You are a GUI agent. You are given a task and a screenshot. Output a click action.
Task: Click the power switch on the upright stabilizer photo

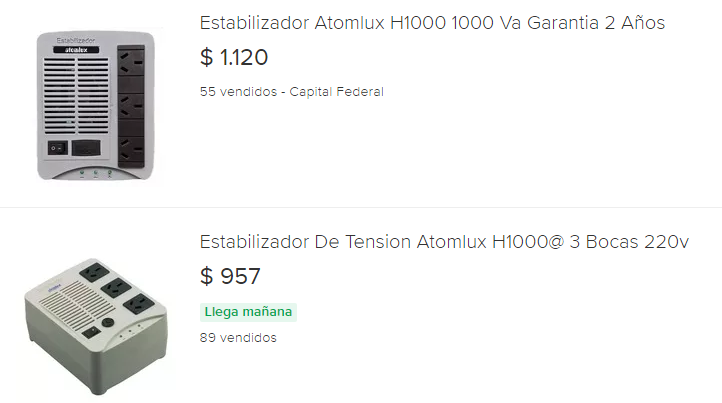[x=58, y=148]
